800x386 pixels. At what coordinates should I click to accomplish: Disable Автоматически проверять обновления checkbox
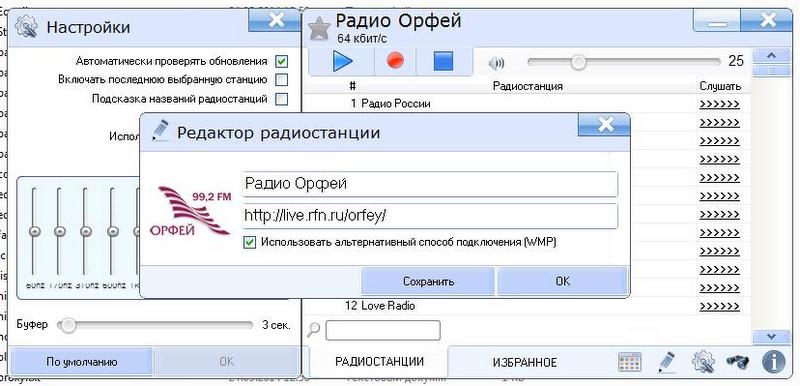point(281,61)
